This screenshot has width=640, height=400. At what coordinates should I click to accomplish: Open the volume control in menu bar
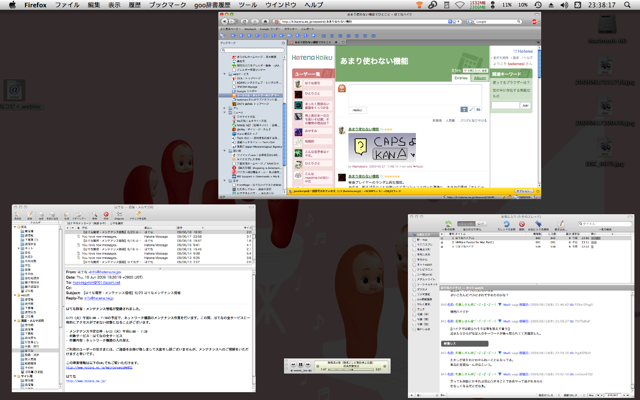point(564,5)
